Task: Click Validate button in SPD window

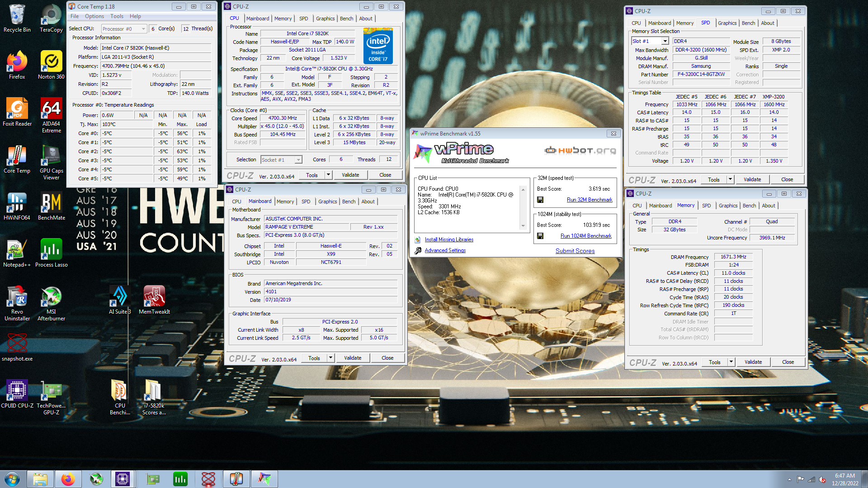Action: click(x=752, y=179)
